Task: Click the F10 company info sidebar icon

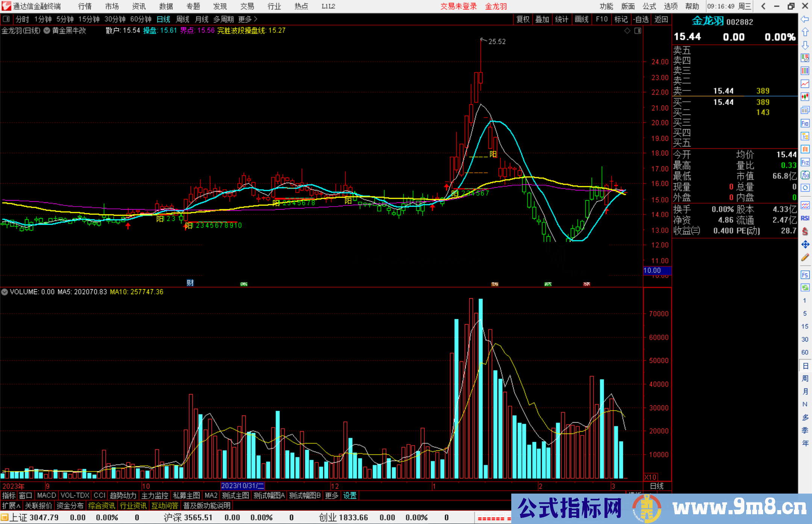Action: 805,123
